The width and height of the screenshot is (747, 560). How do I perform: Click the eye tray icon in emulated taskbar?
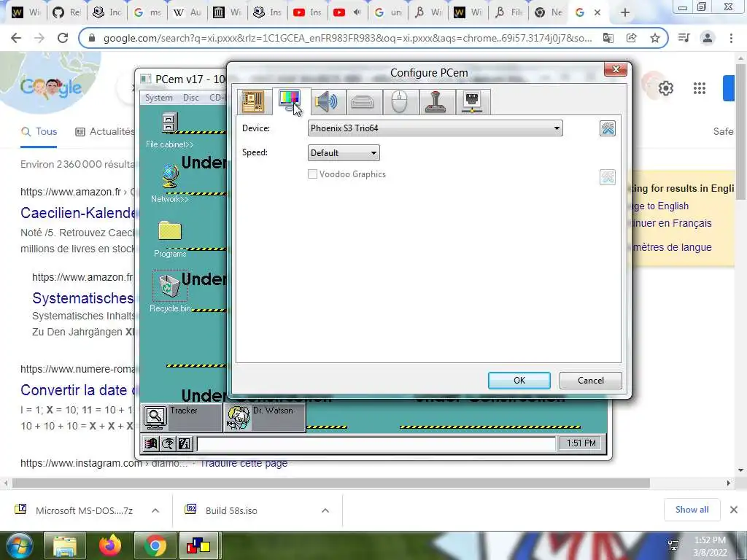pos(167,444)
